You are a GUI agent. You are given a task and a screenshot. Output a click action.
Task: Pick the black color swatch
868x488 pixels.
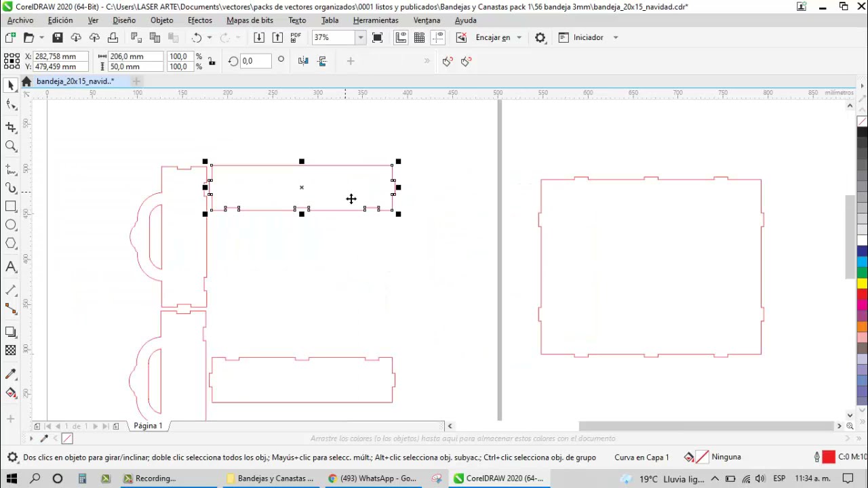pyautogui.click(x=862, y=133)
